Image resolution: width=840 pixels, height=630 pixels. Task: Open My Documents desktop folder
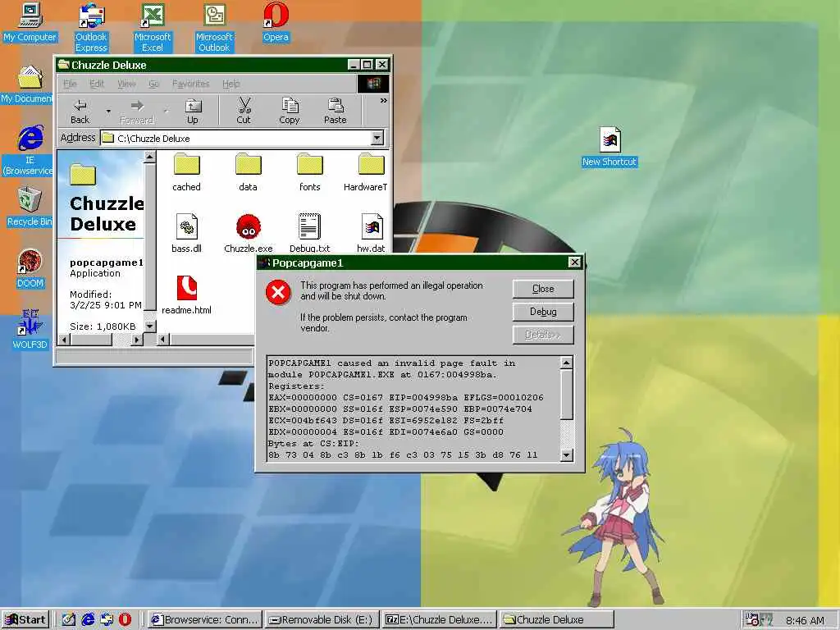[28, 84]
